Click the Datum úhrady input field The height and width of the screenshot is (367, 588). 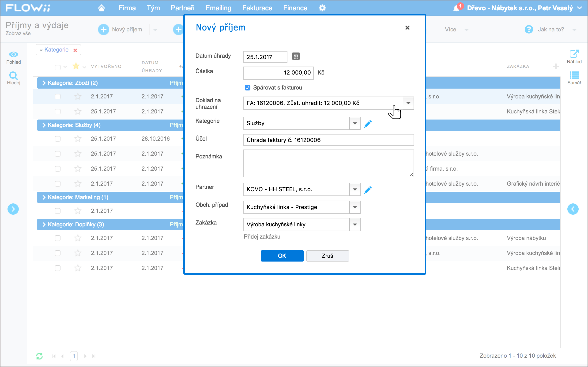click(265, 57)
